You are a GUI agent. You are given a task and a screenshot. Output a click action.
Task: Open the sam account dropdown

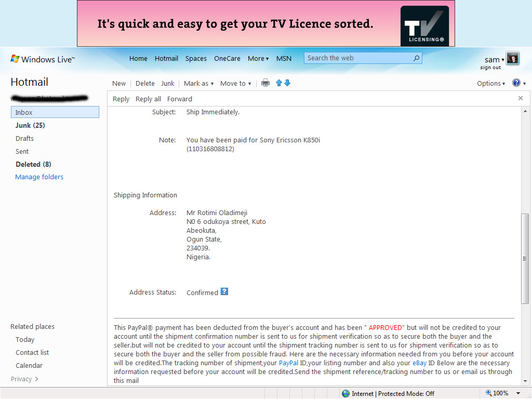494,60
